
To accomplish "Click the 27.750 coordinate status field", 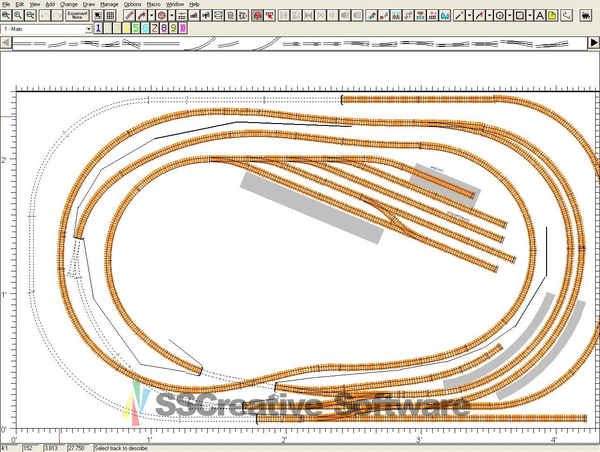I will pos(80,448).
